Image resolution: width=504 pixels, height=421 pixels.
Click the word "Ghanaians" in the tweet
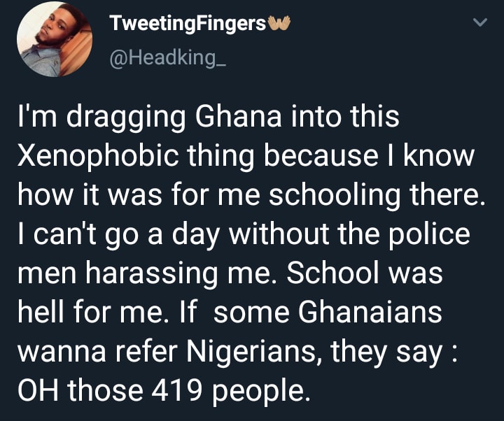click(370, 312)
